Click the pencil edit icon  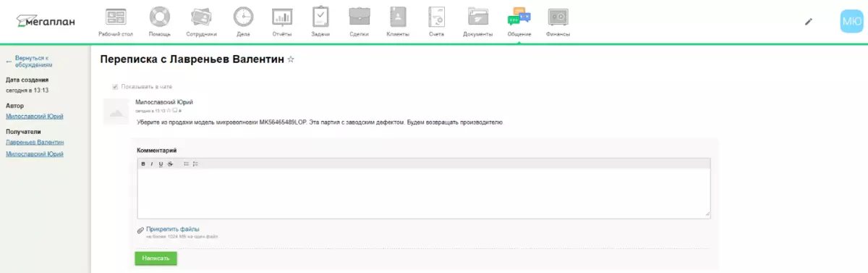coord(809,22)
